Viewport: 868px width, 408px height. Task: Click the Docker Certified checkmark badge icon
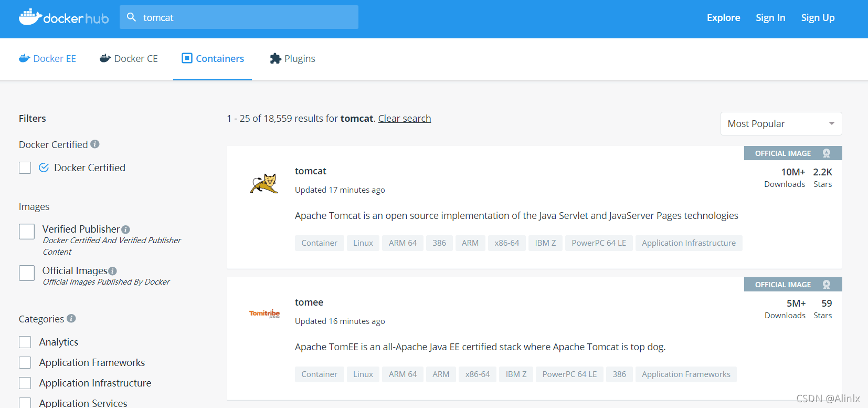[44, 168]
